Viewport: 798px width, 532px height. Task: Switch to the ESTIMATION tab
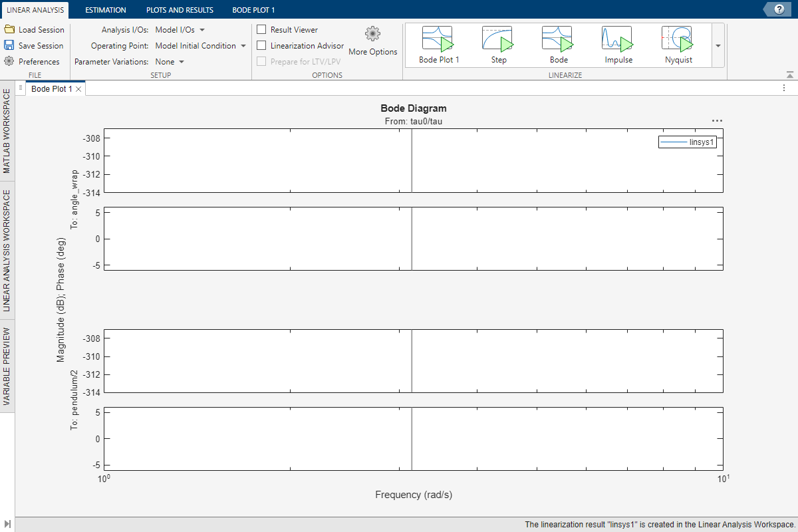[106, 9]
